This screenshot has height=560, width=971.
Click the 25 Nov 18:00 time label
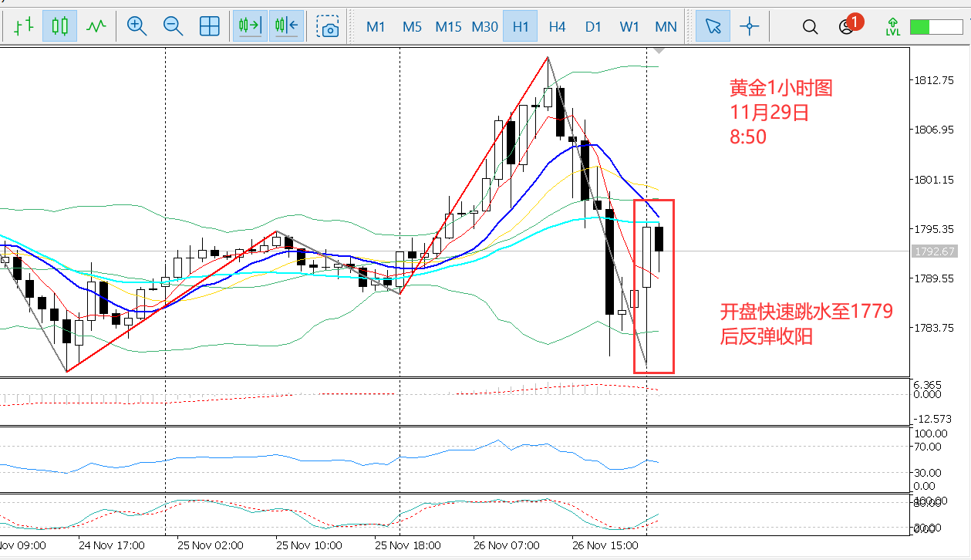[x=407, y=545]
